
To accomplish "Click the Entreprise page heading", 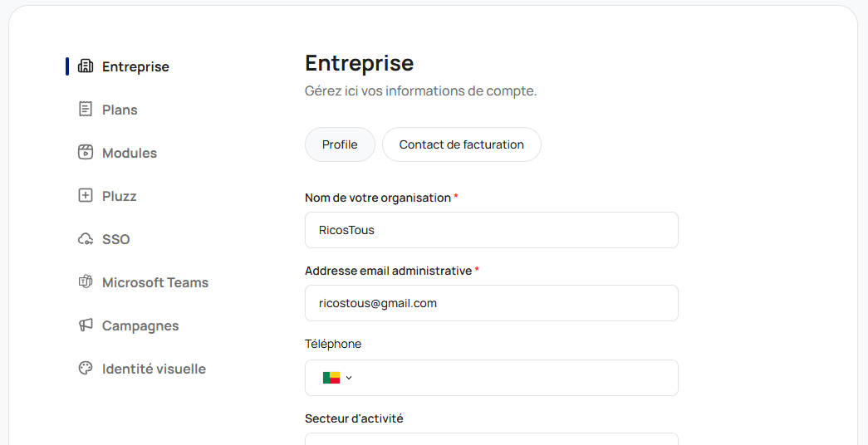I will pos(360,62).
